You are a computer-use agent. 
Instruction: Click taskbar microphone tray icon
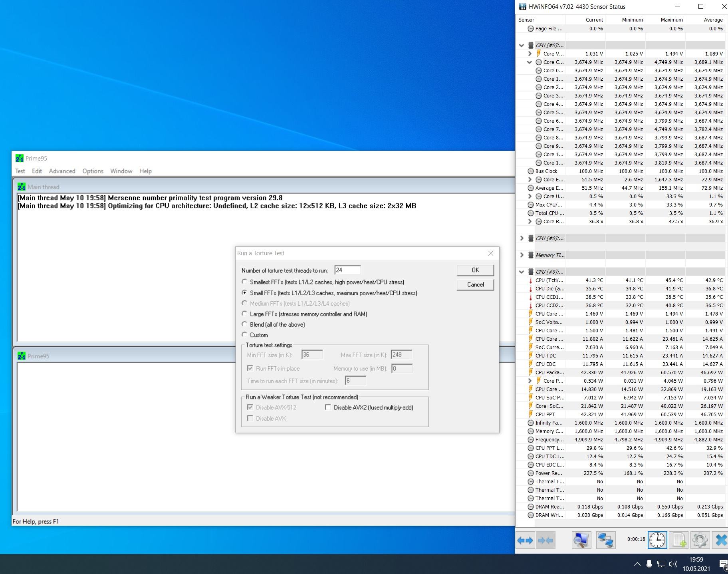[x=649, y=564]
